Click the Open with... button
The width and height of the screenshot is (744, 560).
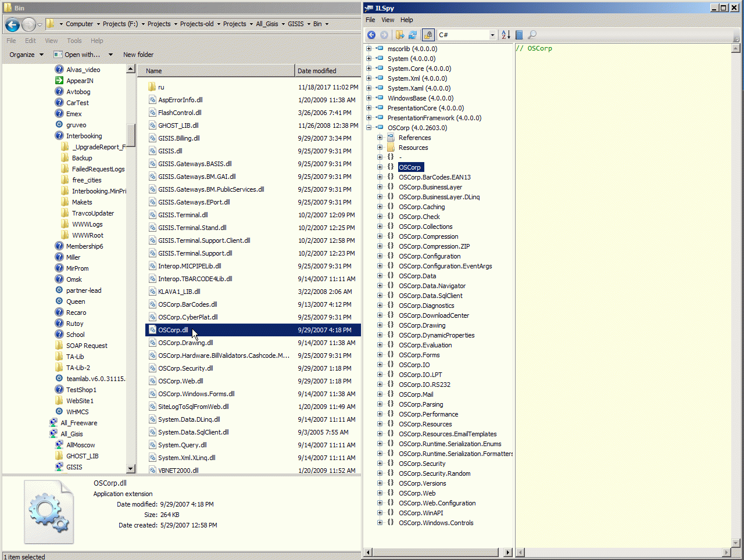[77, 55]
